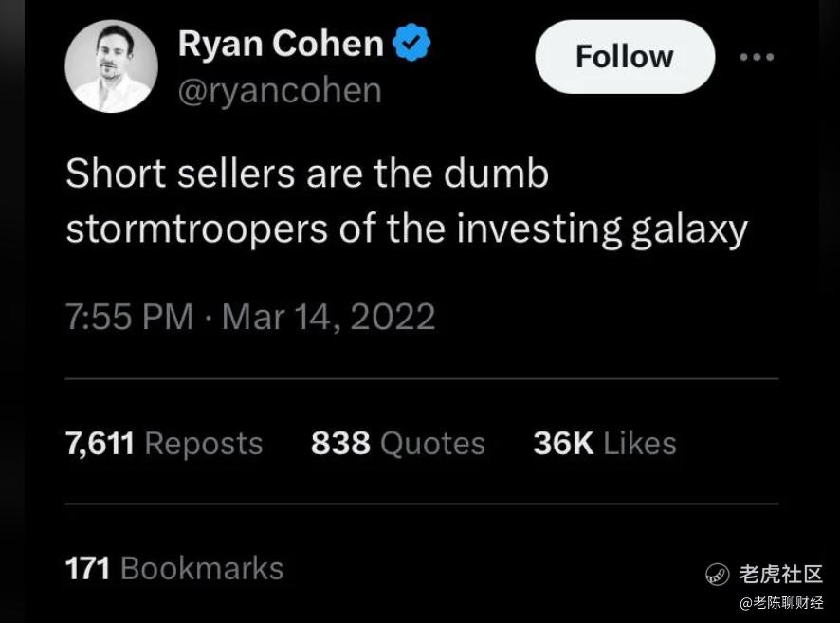This screenshot has width=840, height=623.
Task: Click the Bookmarks label
Action: pos(202,568)
